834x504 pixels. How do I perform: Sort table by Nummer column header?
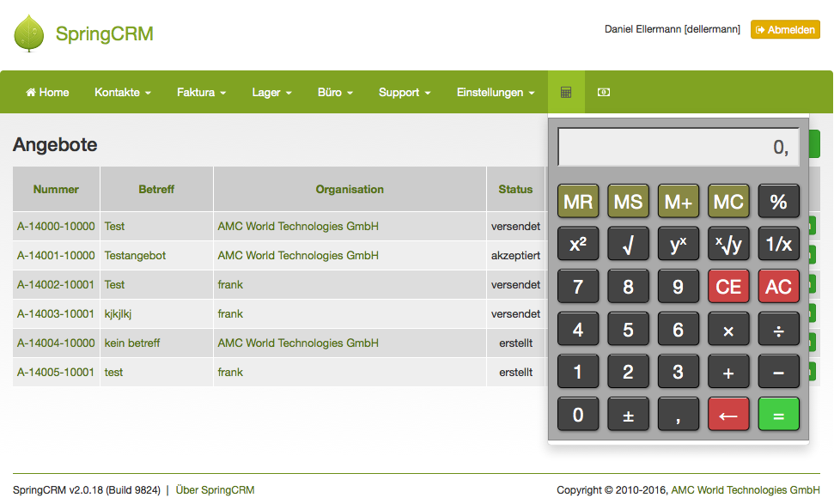[56, 189]
